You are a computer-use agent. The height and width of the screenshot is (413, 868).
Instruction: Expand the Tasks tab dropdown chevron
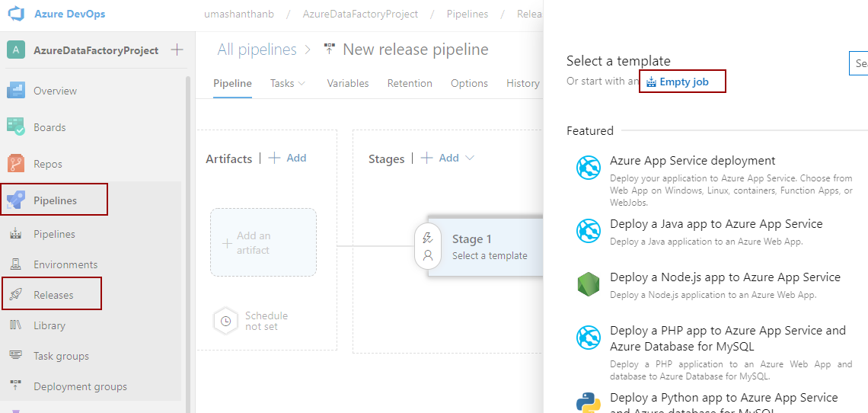[302, 83]
